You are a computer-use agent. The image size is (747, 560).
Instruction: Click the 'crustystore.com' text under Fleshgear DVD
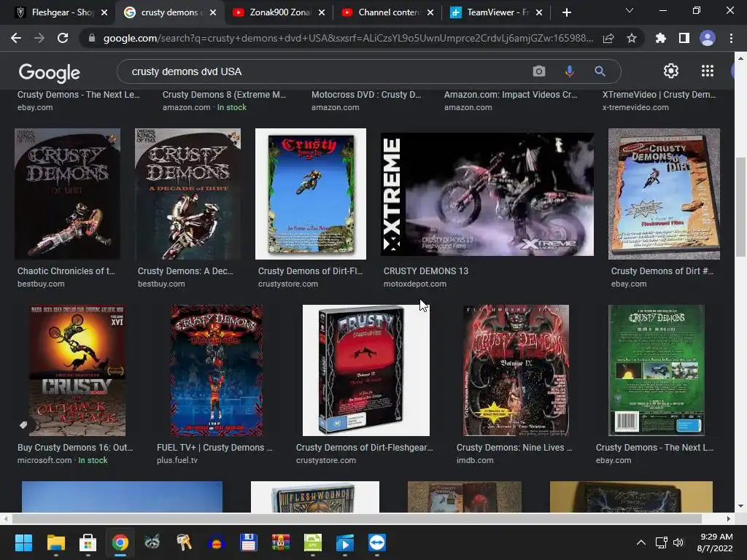pos(326,461)
